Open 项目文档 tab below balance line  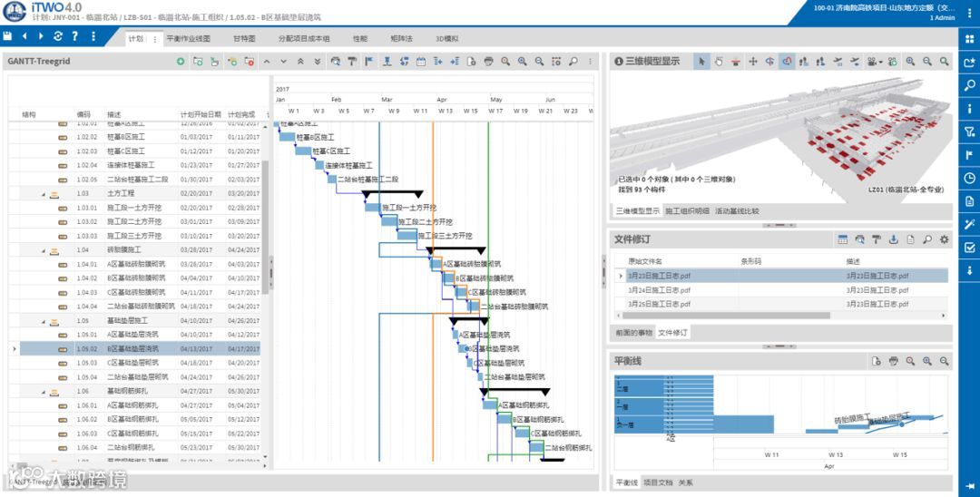658,482
